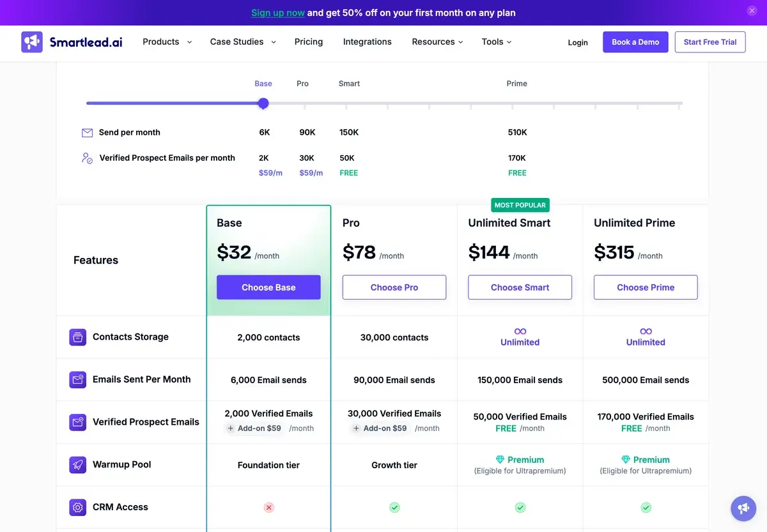
Task: Select the Pro label on the slider
Action: coord(303,84)
